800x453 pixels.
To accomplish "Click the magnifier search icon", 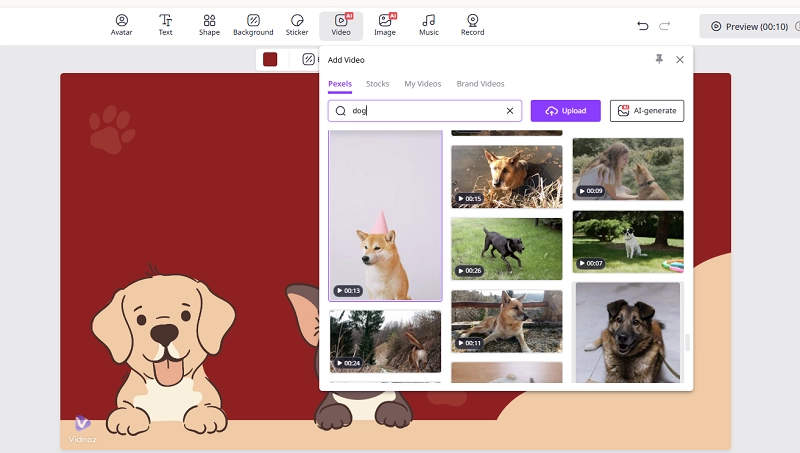I will click(340, 111).
